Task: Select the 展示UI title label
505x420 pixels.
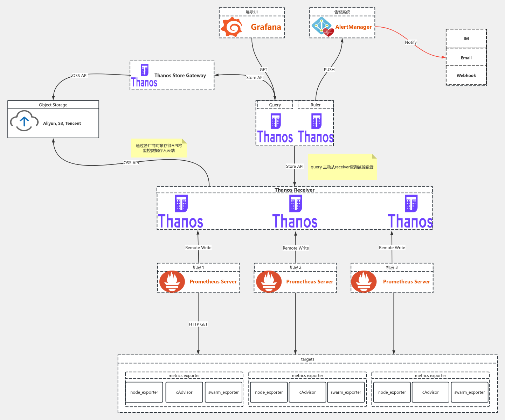Action: pos(251,11)
